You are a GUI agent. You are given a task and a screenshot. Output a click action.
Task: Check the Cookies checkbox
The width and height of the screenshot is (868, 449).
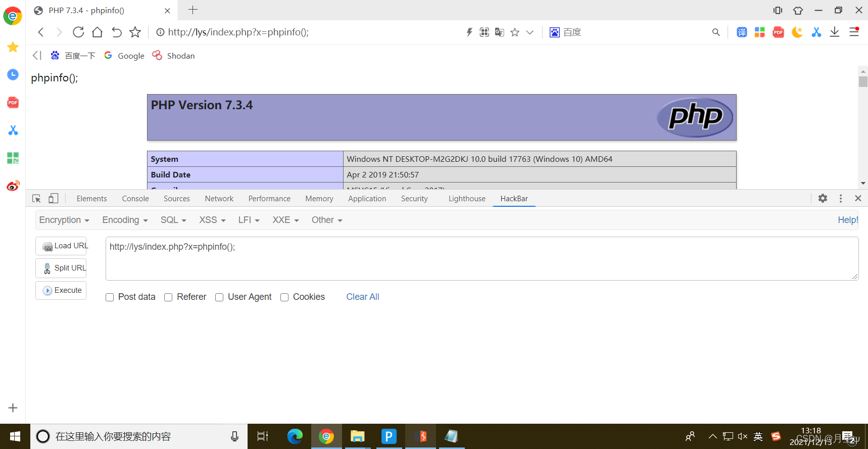pos(284,297)
